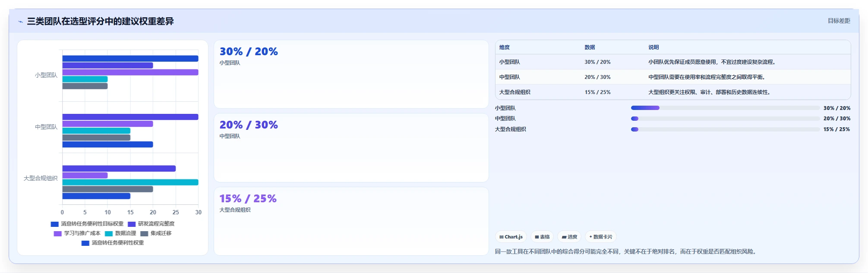Click the gray 集成迁移 bar in 大型合规组织 group
Viewport: 868px width, 273px height.
coord(108,189)
